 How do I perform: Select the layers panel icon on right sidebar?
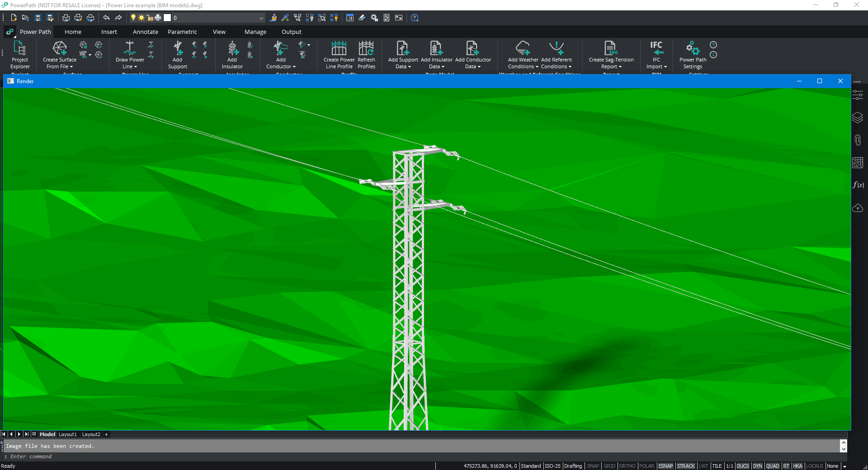point(858,117)
